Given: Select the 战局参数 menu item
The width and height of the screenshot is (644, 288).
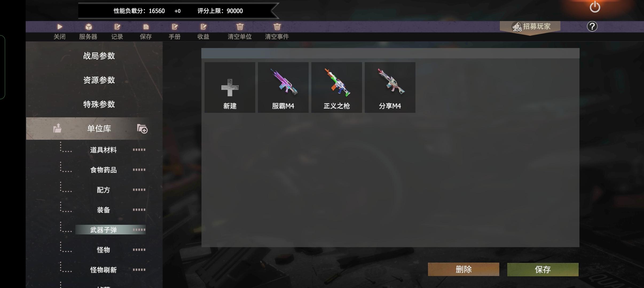Looking at the screenshot, I should (99, 56).
